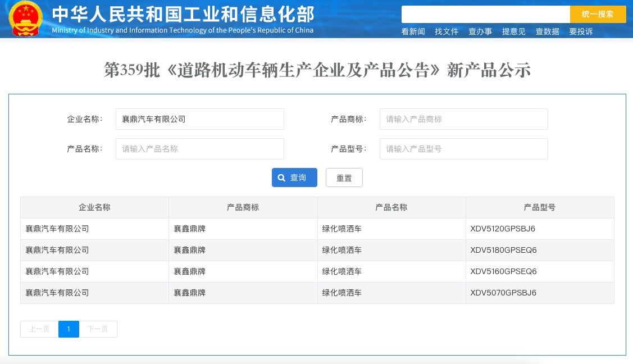The width and height of the screenshot is (633, 364).
Task: Click the 企业名称 column header
Action: pos(94,207)
